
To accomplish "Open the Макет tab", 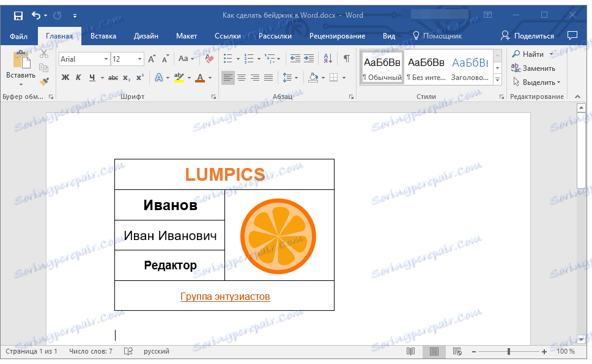I will point(187,36).
